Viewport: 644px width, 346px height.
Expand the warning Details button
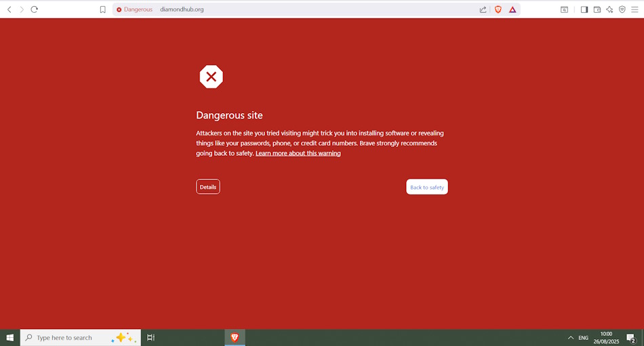click(208, 187)
